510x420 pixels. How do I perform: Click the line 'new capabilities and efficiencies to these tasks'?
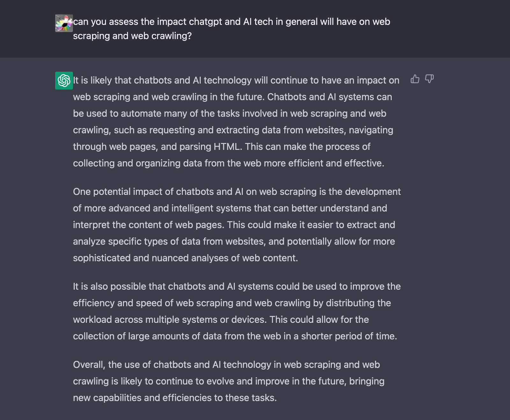175,398
